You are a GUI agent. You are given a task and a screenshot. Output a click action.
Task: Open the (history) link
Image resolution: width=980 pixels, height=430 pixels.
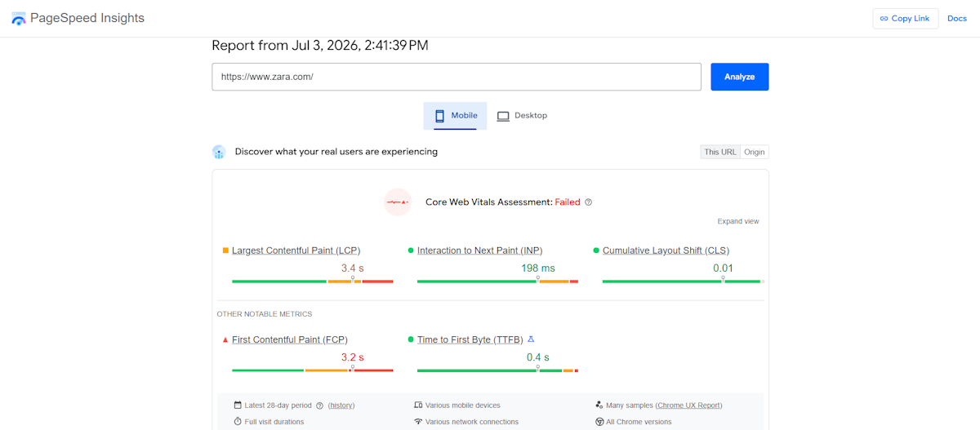[x=341, y=406]
